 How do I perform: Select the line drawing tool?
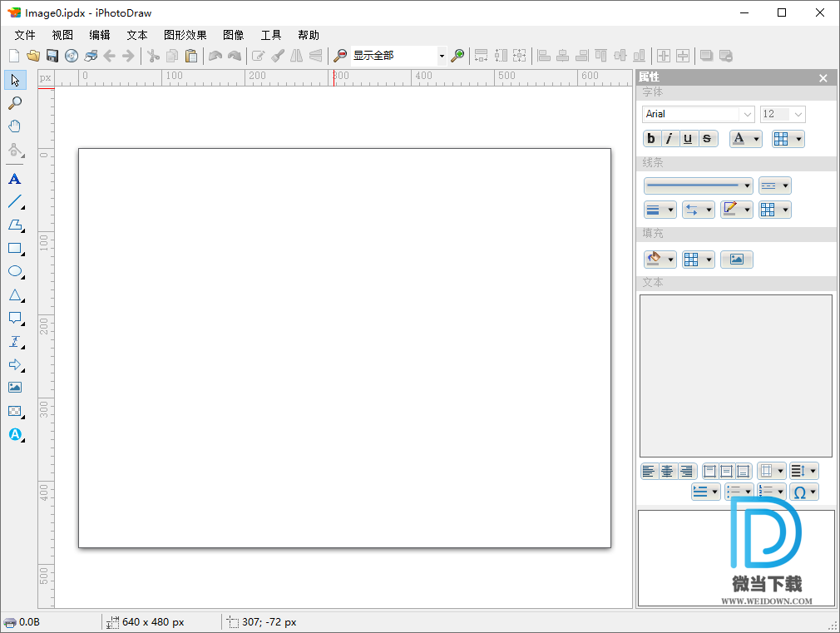(x=15, y=202)
